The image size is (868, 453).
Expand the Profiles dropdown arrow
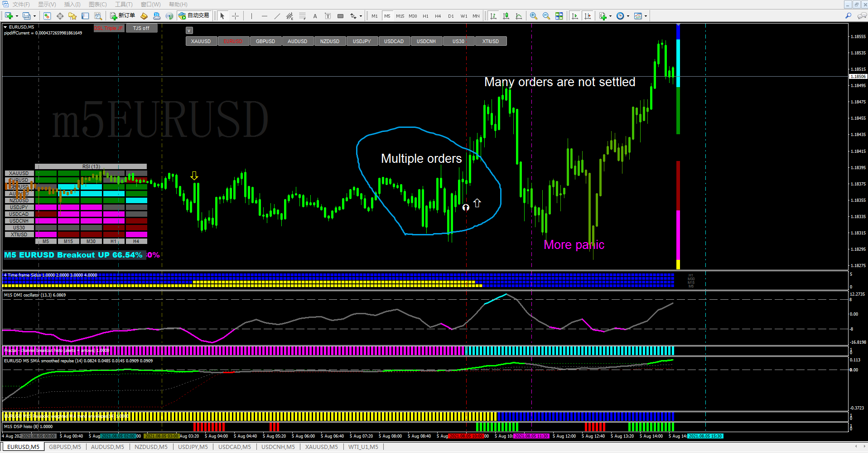(x=34, y=16)
